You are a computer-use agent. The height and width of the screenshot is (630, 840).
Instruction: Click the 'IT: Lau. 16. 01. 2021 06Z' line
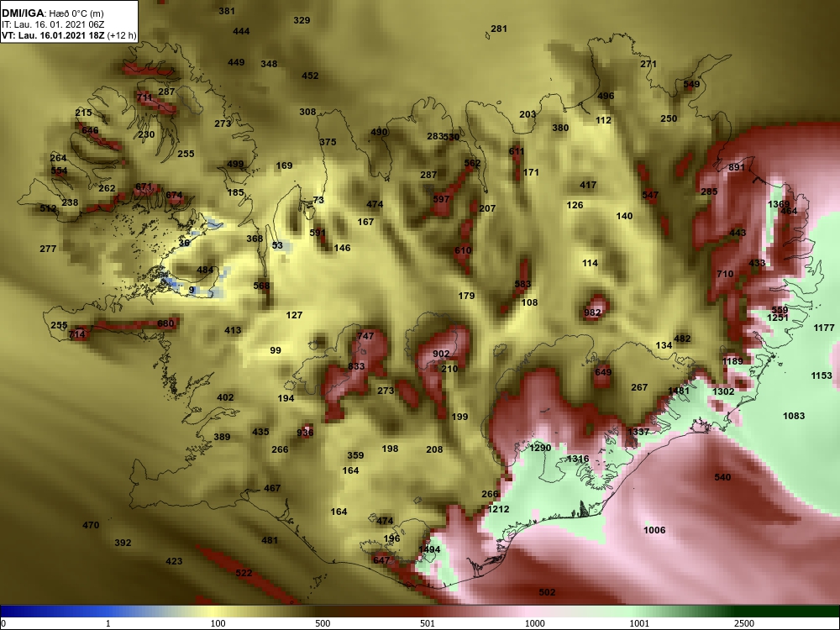click(x=52, y=24)
